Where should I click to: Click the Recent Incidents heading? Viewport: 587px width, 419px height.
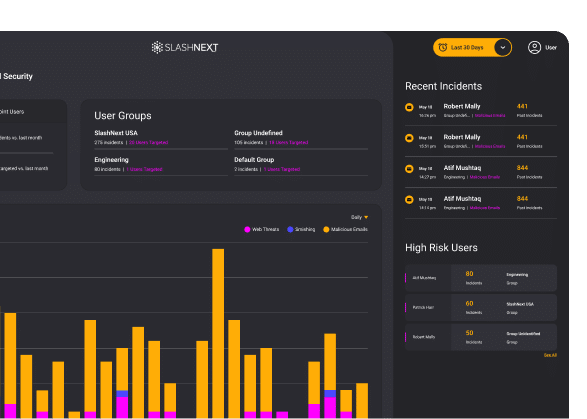pos(443,86)
